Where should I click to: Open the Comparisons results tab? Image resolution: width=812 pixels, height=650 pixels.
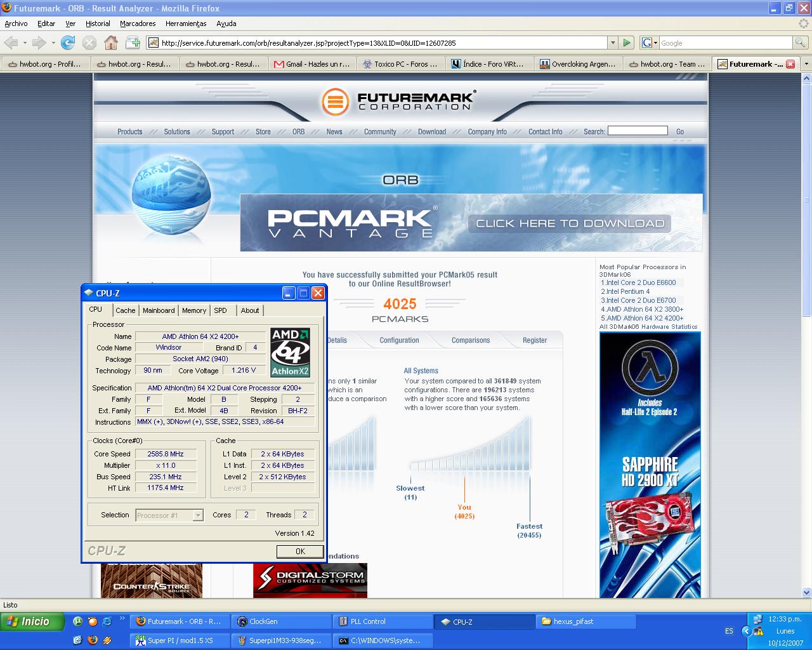pos(471,340)
